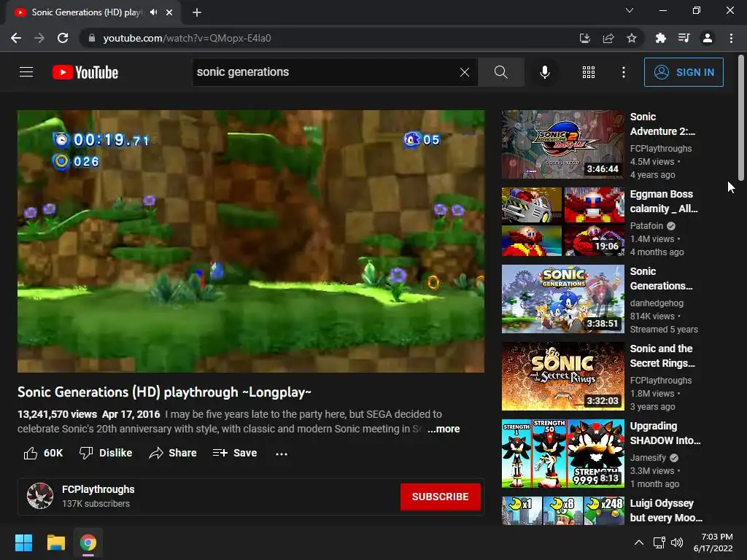This screenshot has height=560, width=747.
Task: Open a new browser tab
Action: click(197, 12)
